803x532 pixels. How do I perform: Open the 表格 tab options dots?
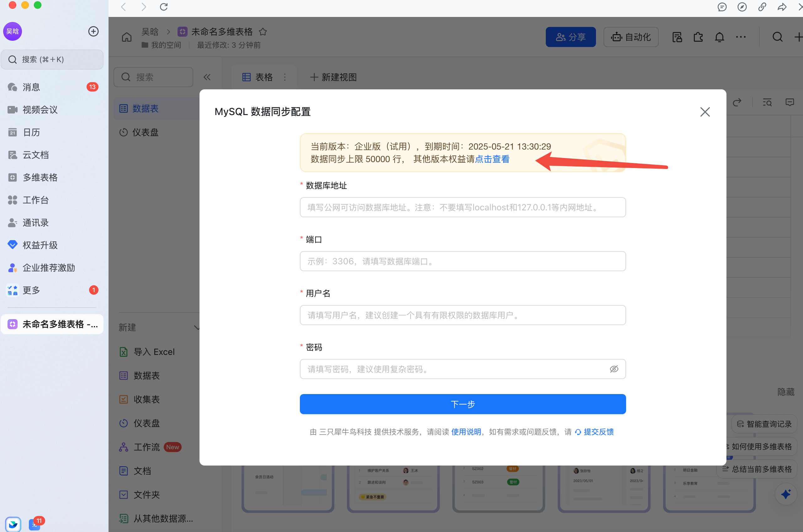click(x=285, y=77)
